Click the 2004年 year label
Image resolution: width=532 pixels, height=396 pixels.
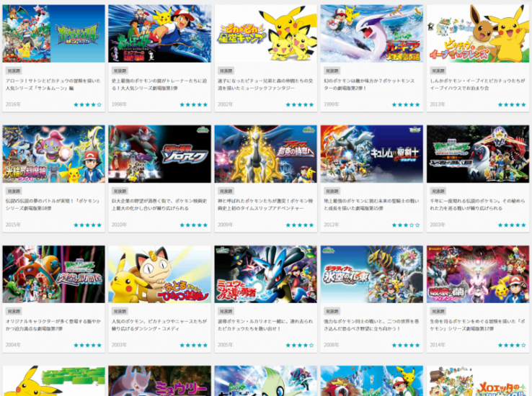[13, 345]
